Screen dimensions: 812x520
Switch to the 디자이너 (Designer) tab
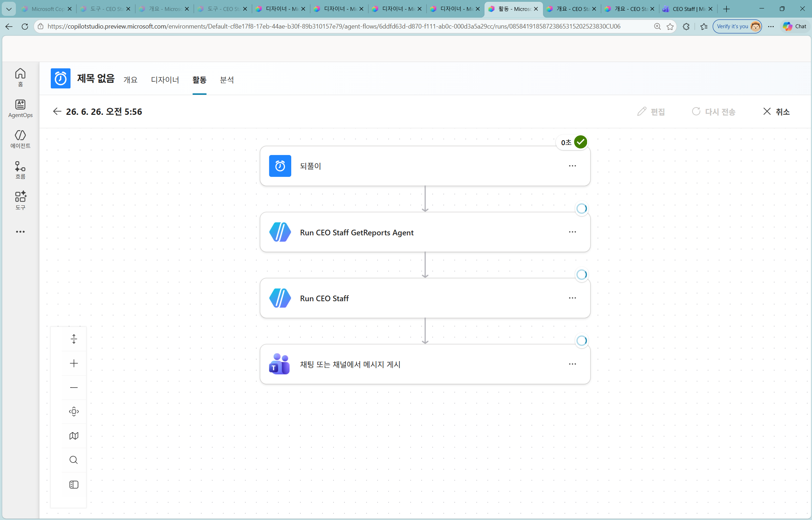165,80
